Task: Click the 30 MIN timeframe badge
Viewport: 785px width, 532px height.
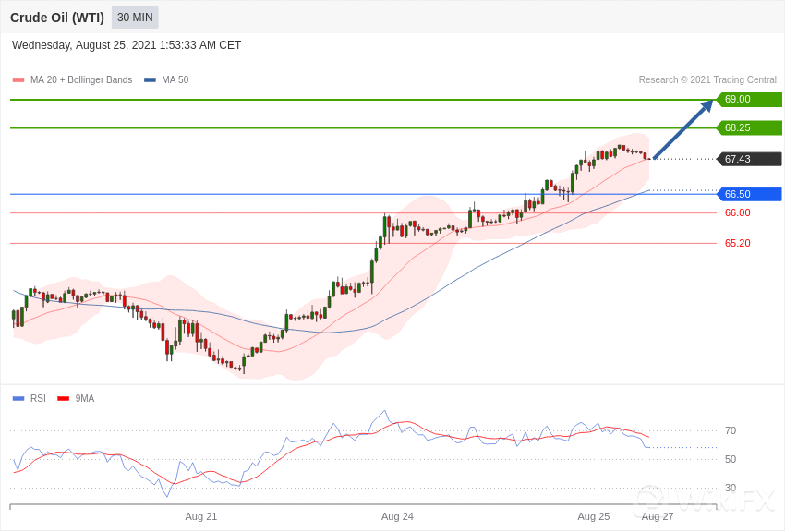Action: [135, 18]
